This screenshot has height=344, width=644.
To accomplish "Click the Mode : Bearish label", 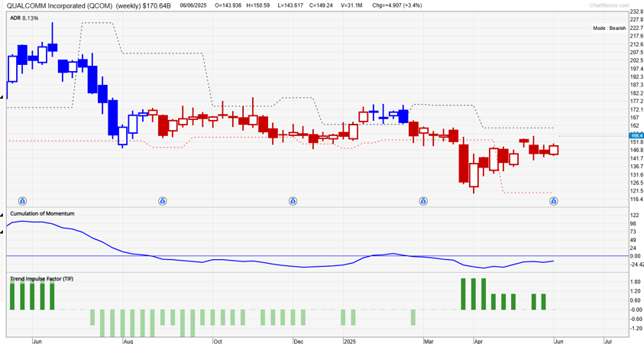I will [x=609, y=28].
